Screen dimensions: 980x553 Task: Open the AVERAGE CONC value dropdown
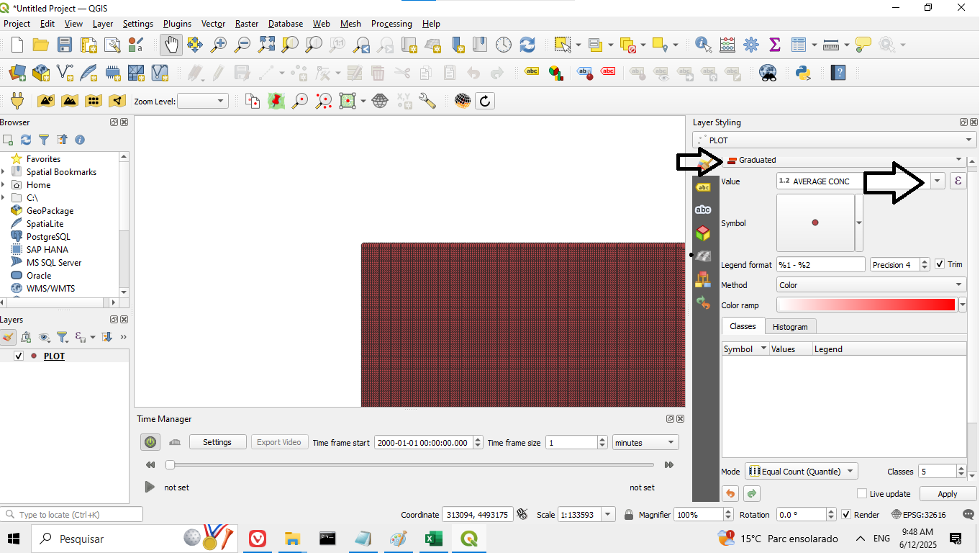click(938, 181)
